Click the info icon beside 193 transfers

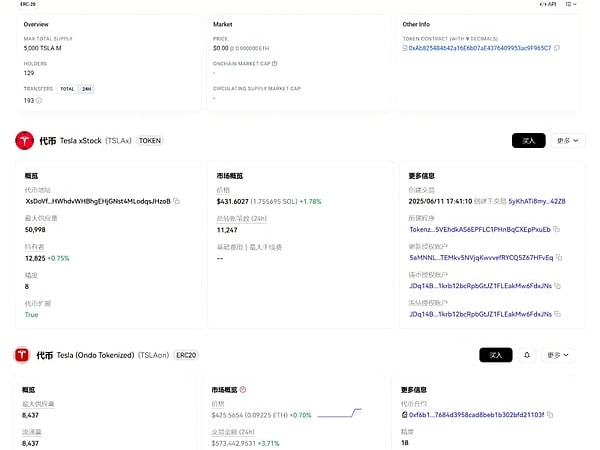click(39, 101)
